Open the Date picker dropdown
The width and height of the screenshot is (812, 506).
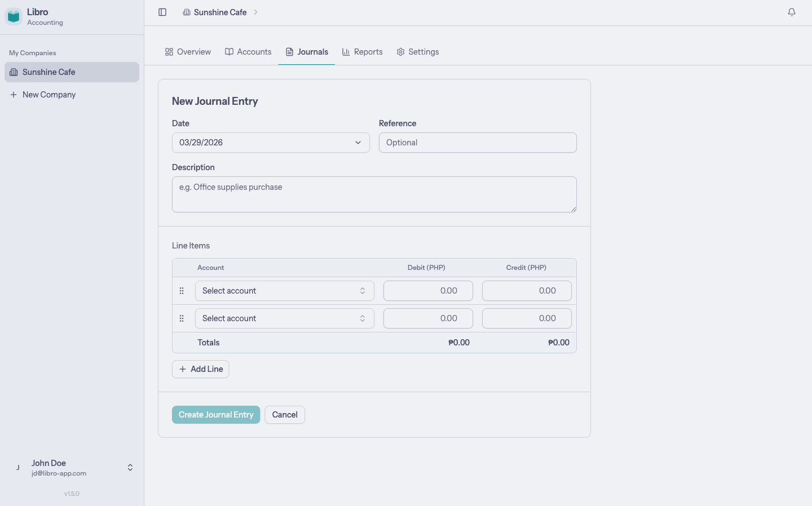[270, 143]
